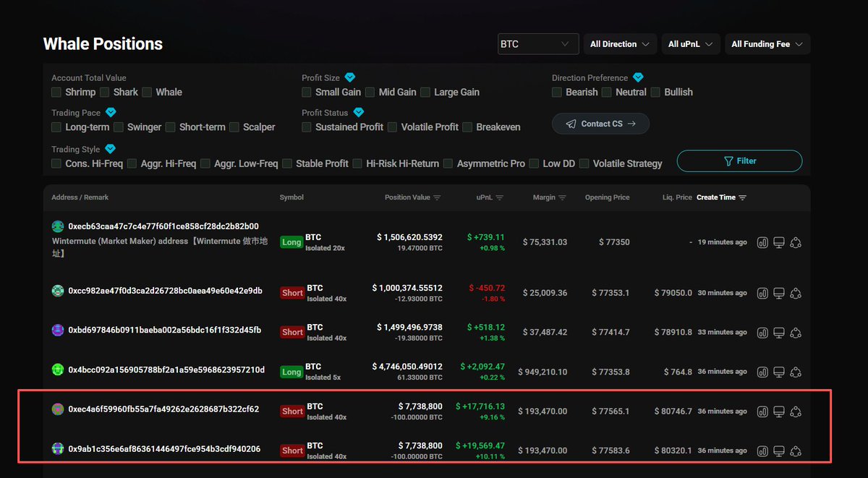Open the BTC symbol dropdown
The height and width of the screenshot is (478, 868).
pos(538,44)
